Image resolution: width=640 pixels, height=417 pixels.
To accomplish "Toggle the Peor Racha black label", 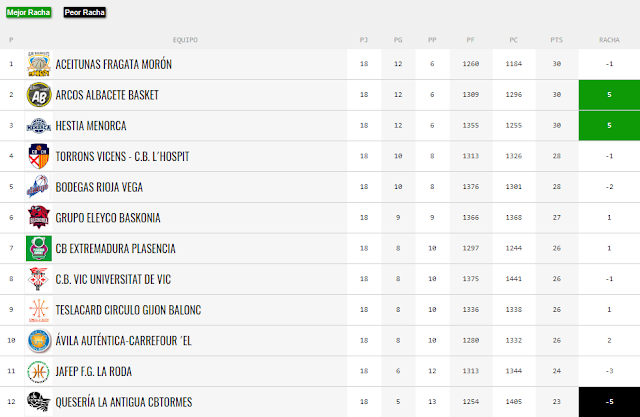I will [85, 12].
